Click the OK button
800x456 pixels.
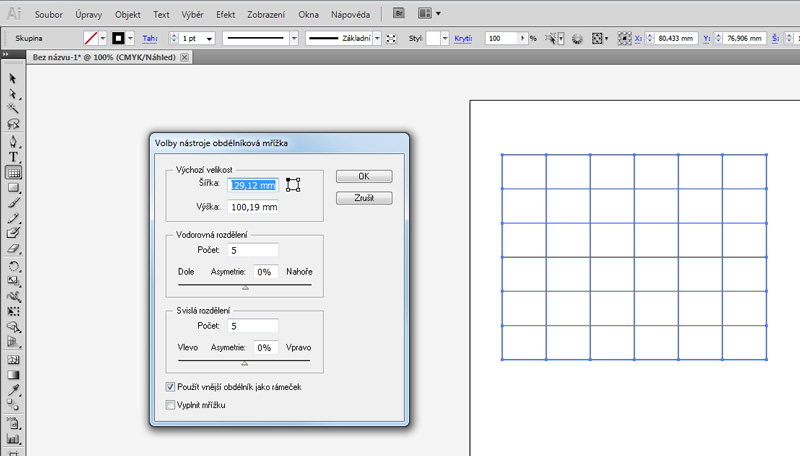point(363,176)
